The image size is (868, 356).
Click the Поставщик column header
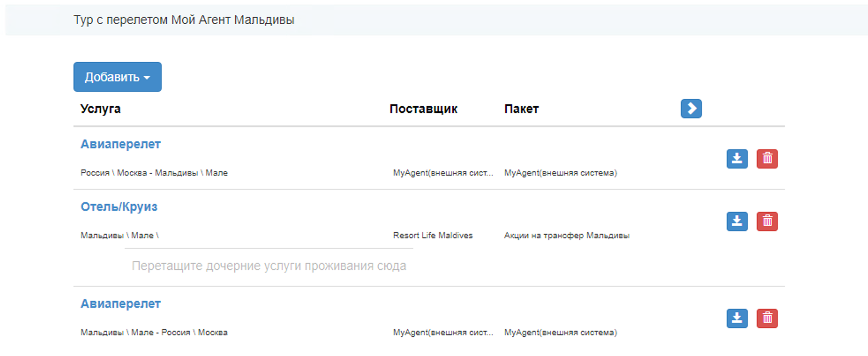(x=423, y=109)
